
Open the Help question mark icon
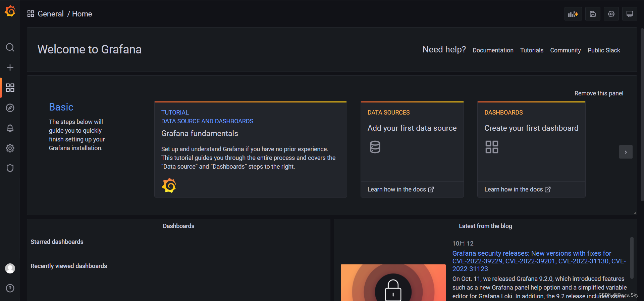[10, 288]
